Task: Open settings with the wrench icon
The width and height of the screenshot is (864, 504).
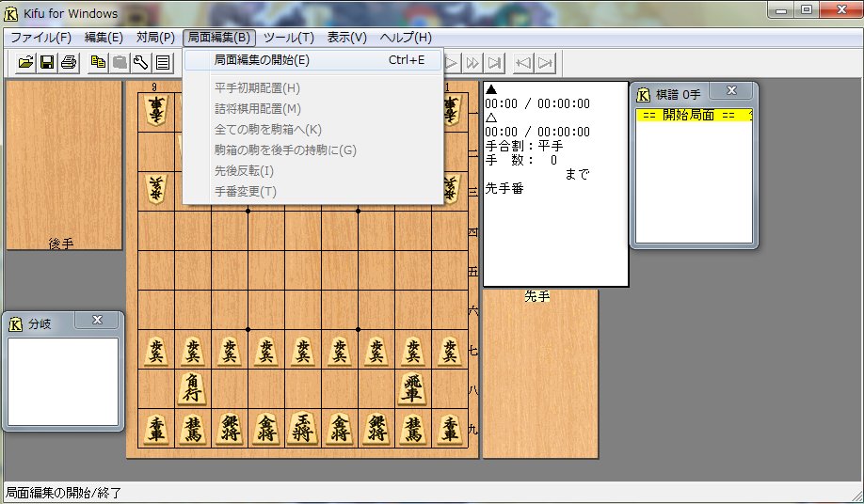Action: [x=141, y=63]
